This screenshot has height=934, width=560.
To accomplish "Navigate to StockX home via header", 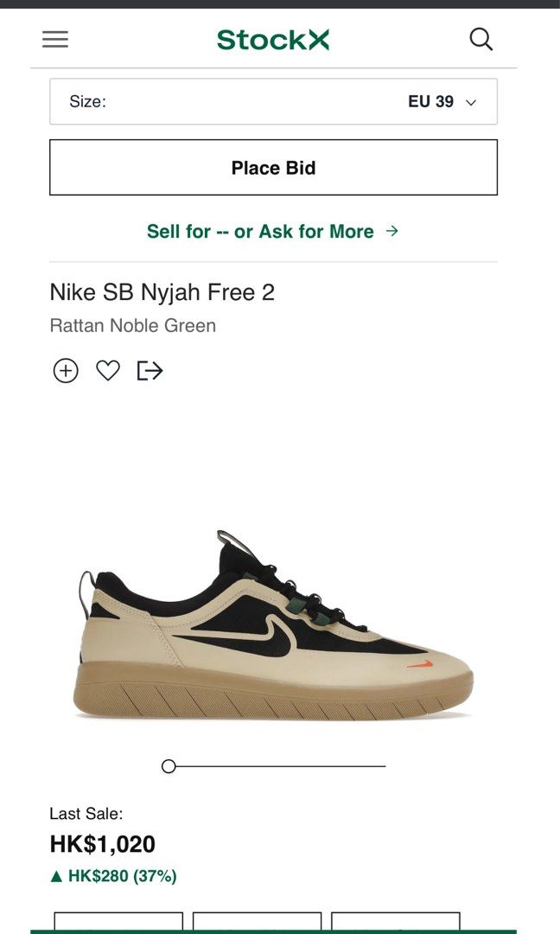I will pos(273,39).
